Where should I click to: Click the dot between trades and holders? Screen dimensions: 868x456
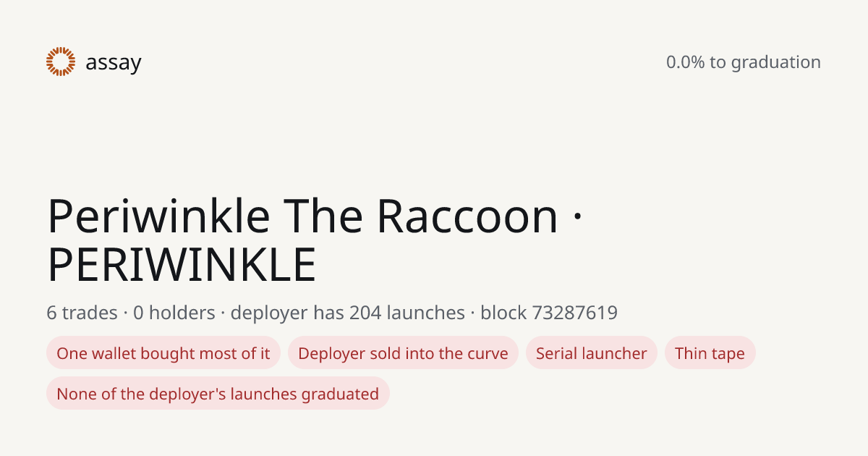point(125,313)
